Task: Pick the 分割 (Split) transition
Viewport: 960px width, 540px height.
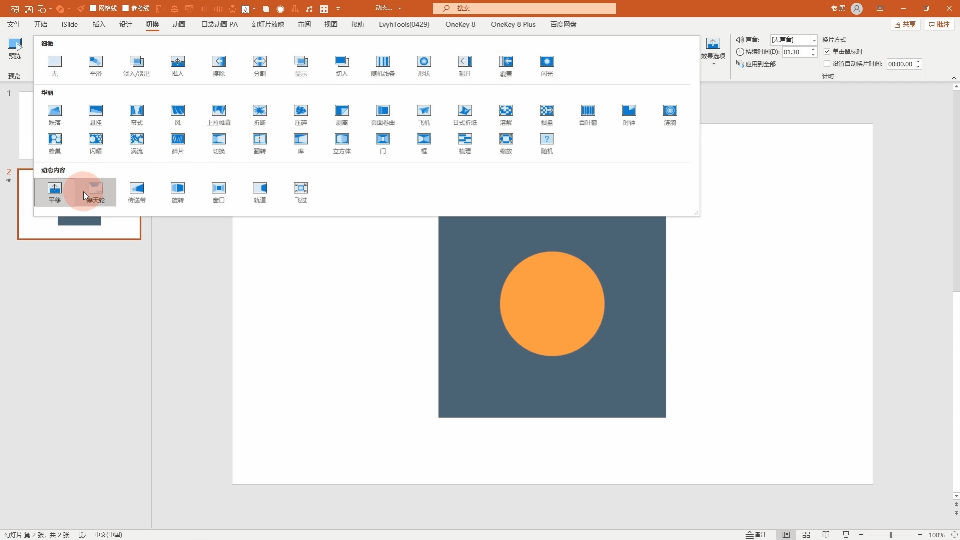Action: click(260, 65)
